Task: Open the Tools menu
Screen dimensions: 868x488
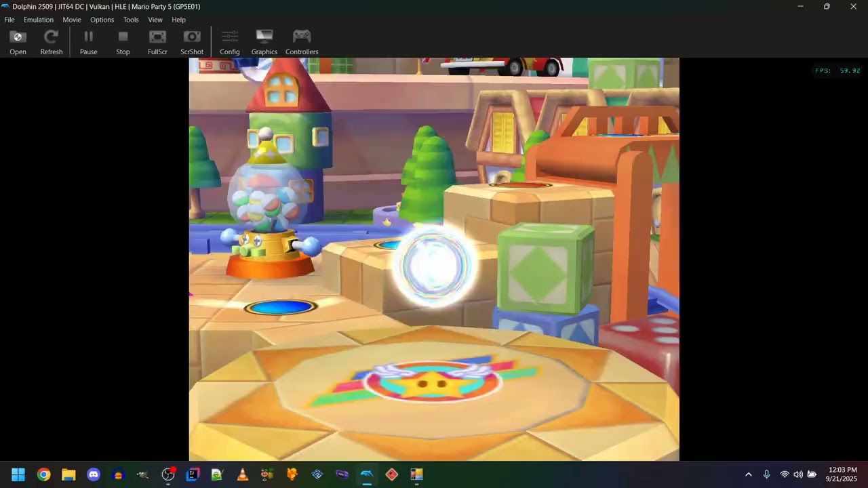Action: coord(131,20)
